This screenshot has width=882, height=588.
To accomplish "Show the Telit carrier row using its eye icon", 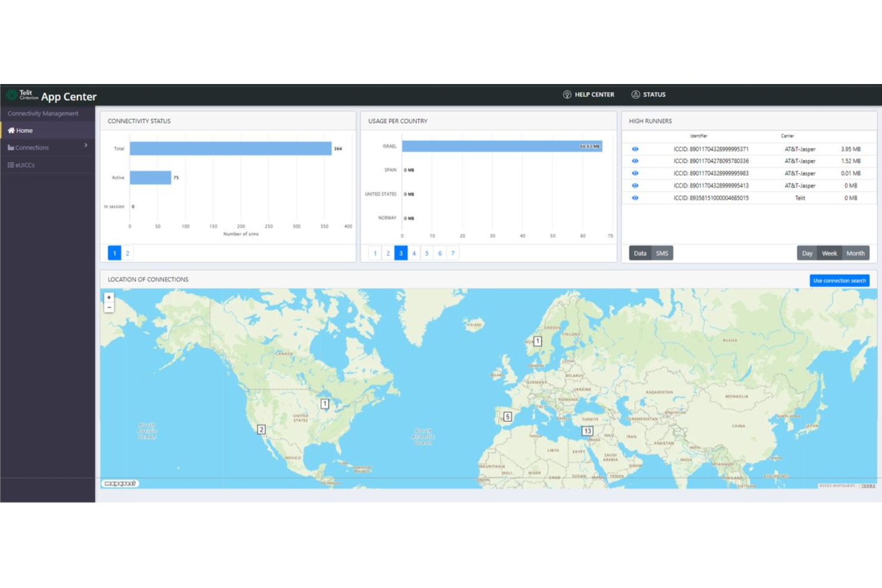I will point(635,198).
